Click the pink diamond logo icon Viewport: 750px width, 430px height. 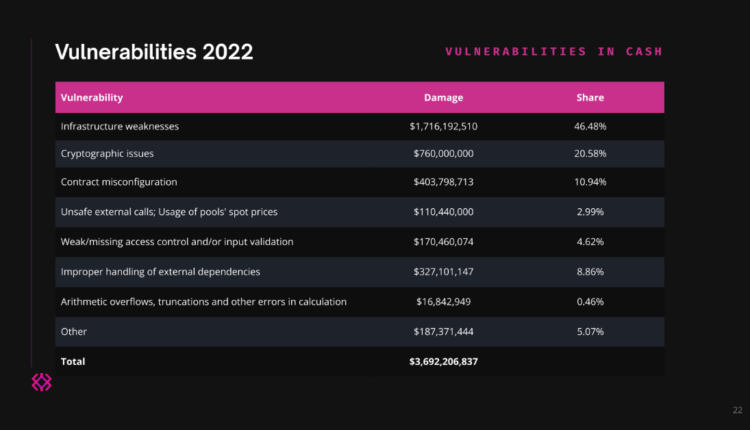(42, 382)
